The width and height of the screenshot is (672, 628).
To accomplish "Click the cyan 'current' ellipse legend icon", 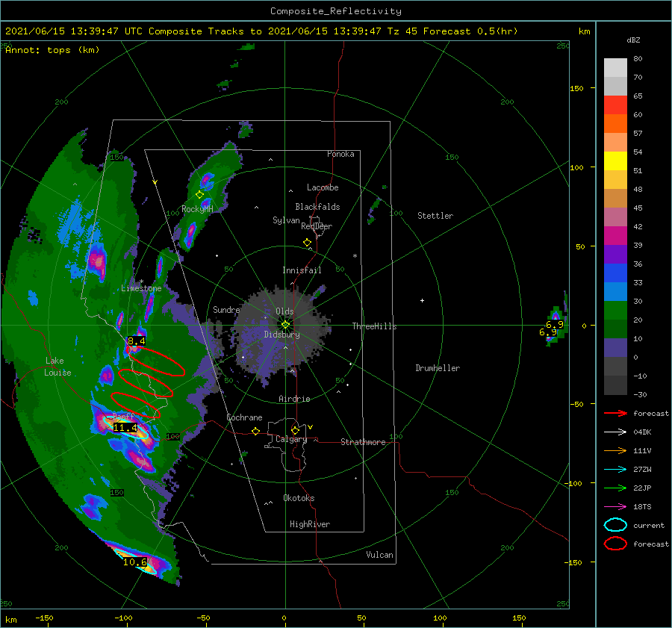I will 615,525.
